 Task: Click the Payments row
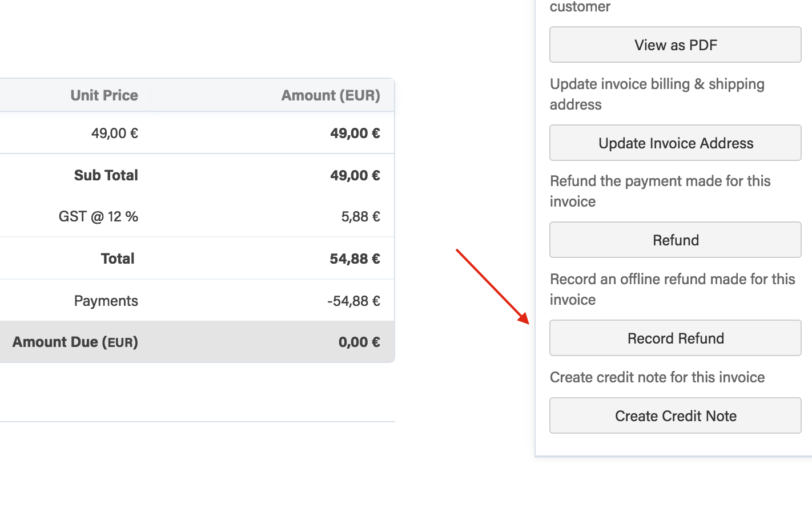click(106, 300)
